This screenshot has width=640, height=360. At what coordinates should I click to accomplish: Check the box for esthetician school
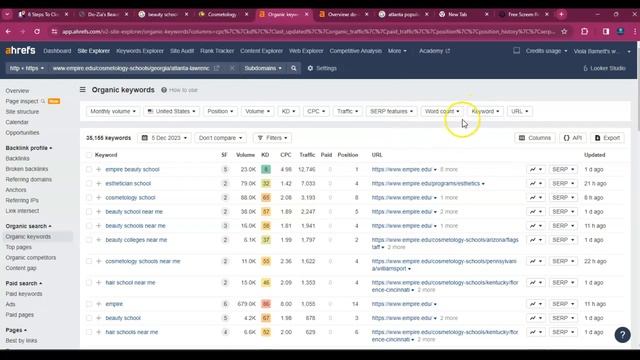point(89,184)
